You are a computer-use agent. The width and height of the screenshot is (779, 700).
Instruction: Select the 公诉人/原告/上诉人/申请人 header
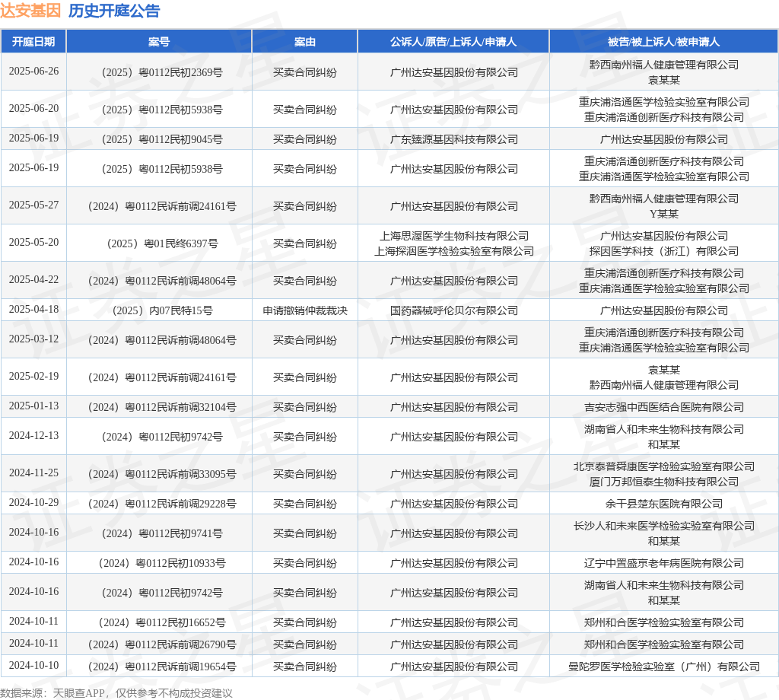point(453,42)
